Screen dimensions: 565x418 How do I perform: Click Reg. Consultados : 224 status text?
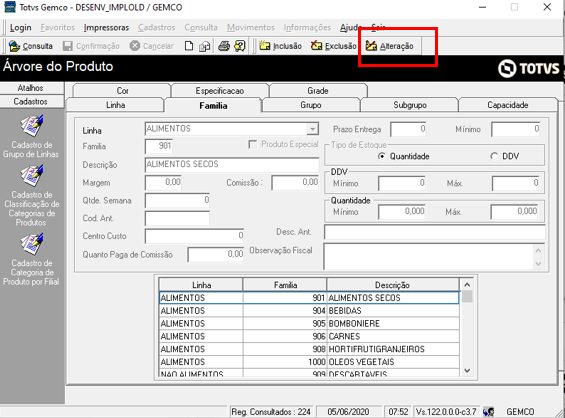pyautogui.click(x=271, y=412)
